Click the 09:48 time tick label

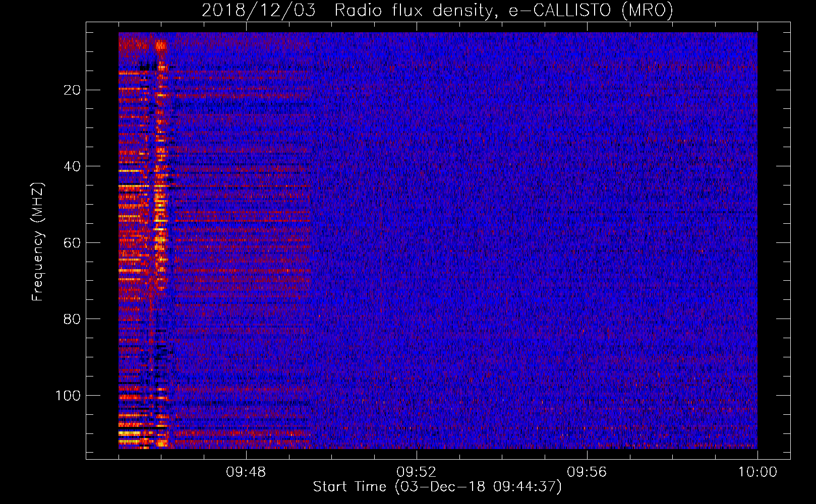click(x=246, y=472)
